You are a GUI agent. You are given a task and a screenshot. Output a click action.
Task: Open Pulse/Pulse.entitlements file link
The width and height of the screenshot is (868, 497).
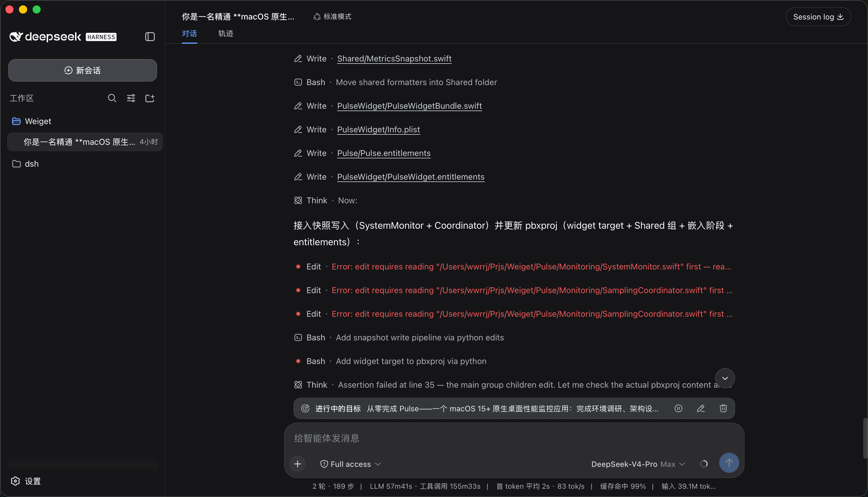click(384, 153)
